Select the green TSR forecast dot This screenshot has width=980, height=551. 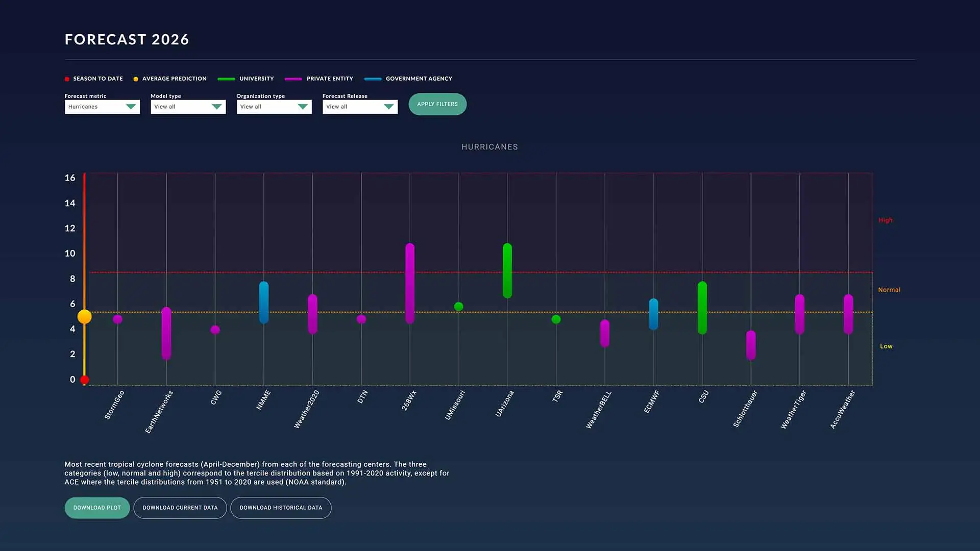click(x=556, y=319)
